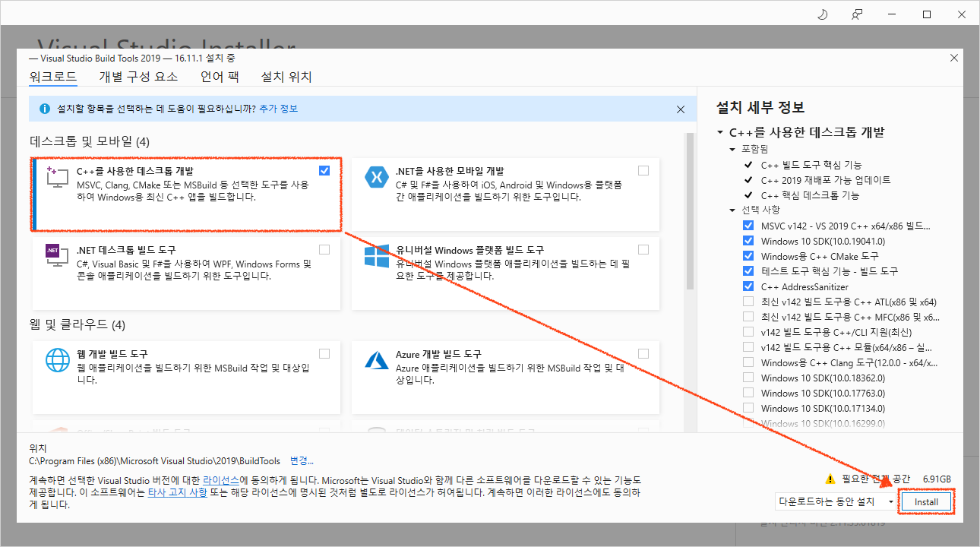Click the Install button
The width and height of the screenshot is (980, 547).
926,502
